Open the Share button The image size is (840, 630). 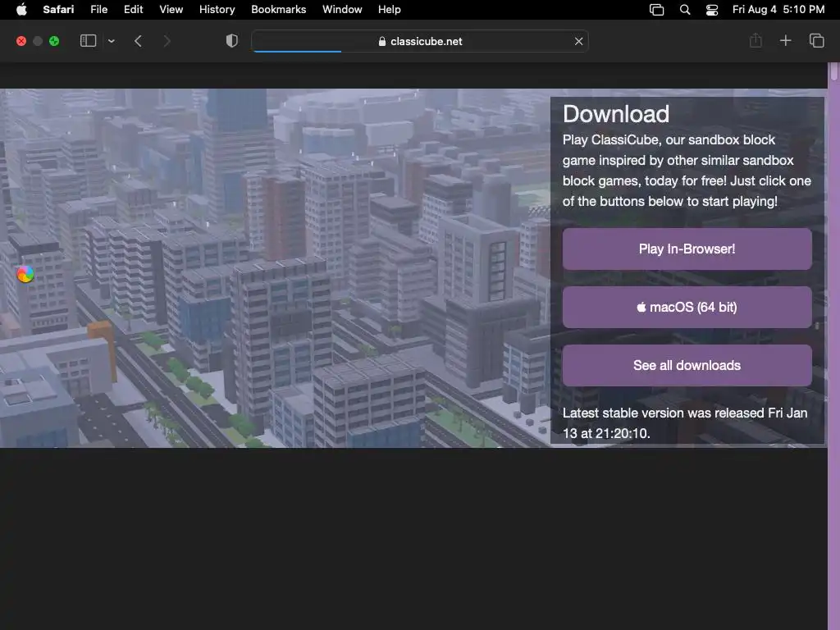click(x=756, y=40)
